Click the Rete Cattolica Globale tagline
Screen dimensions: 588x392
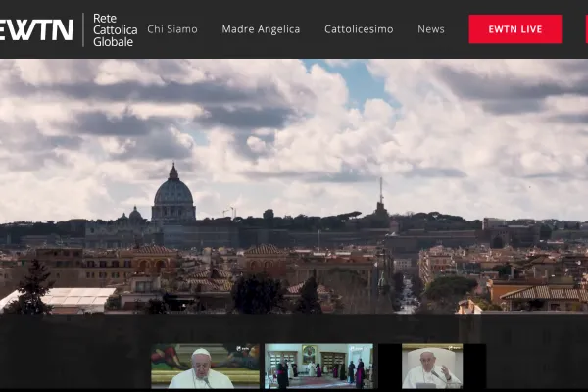tap(115, 29)
